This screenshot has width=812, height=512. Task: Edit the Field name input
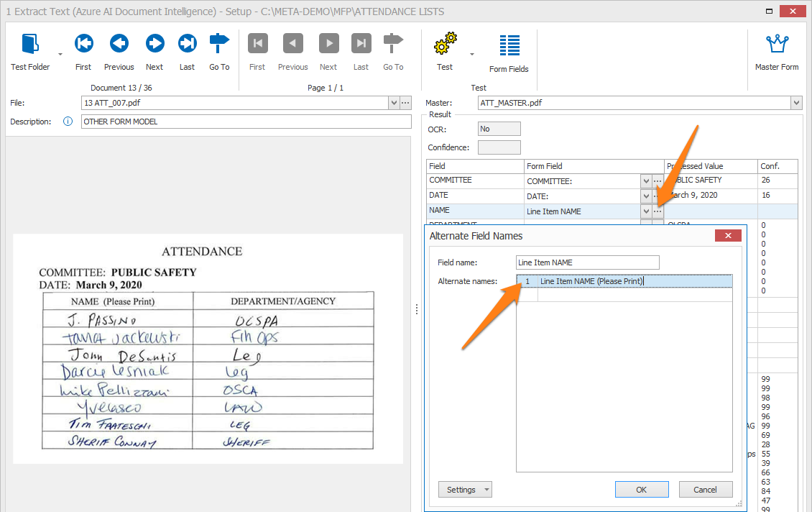pyautogui.click(x=587, y=262)
